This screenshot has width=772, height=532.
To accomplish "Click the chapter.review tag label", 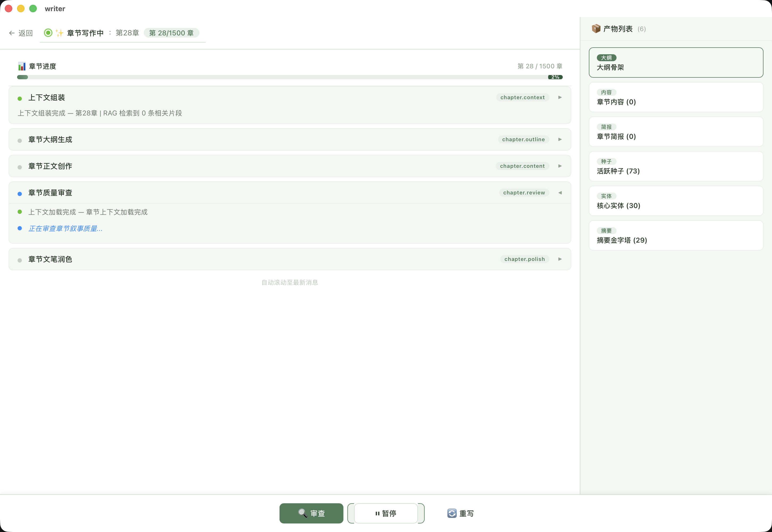I will pos(524,193).
